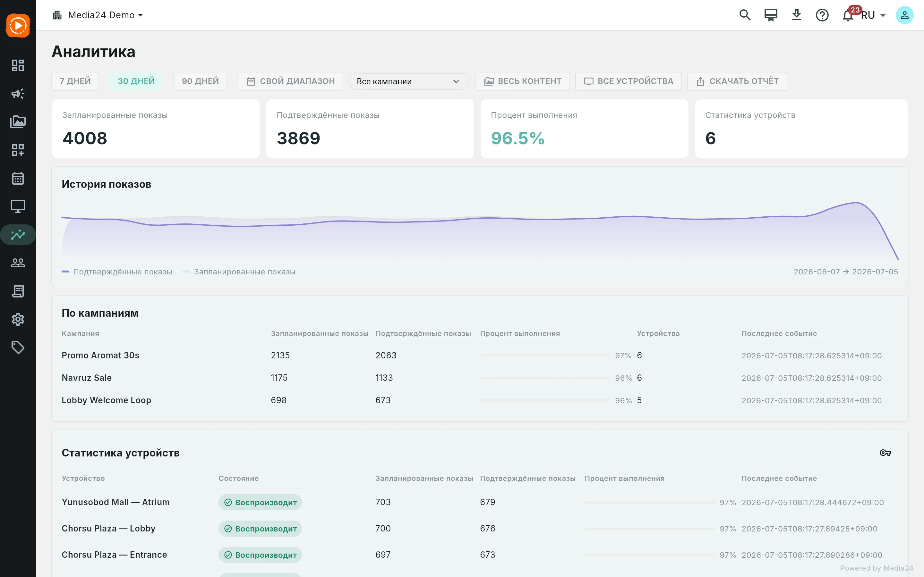This screenshot has width=924, height=577.
Task: Open Media24 Demo organization dropdown
Action: (98, 15)
